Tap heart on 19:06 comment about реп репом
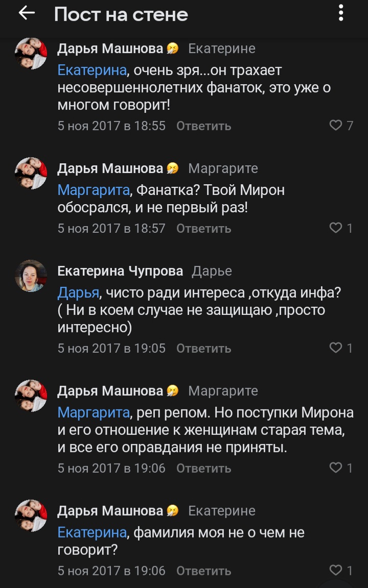 336,468
